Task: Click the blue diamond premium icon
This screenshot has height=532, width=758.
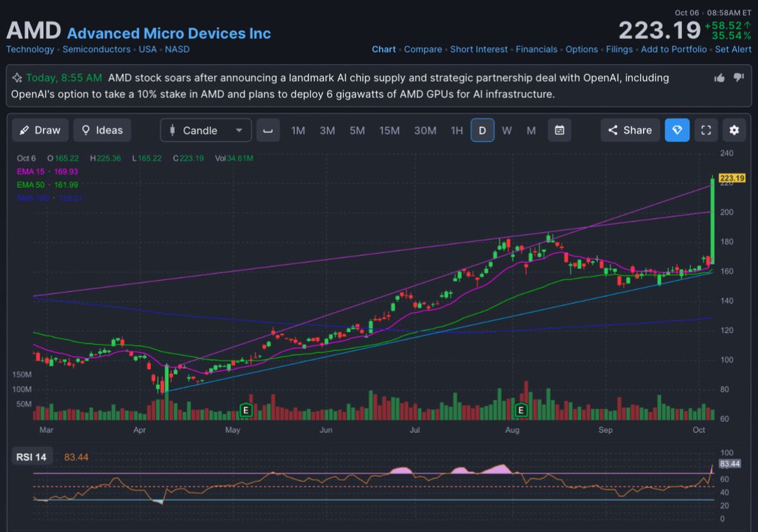Action: point(677,130)
